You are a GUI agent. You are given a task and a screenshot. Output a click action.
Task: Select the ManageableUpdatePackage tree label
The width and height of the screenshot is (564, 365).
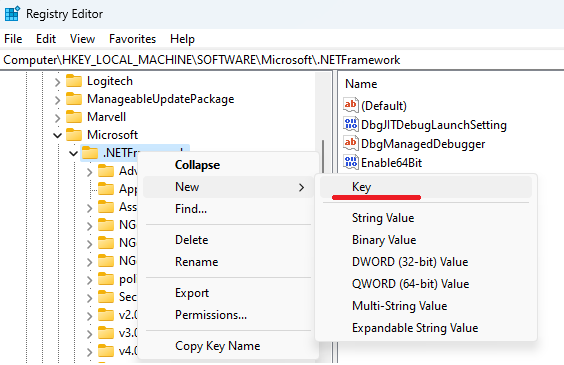161,99
